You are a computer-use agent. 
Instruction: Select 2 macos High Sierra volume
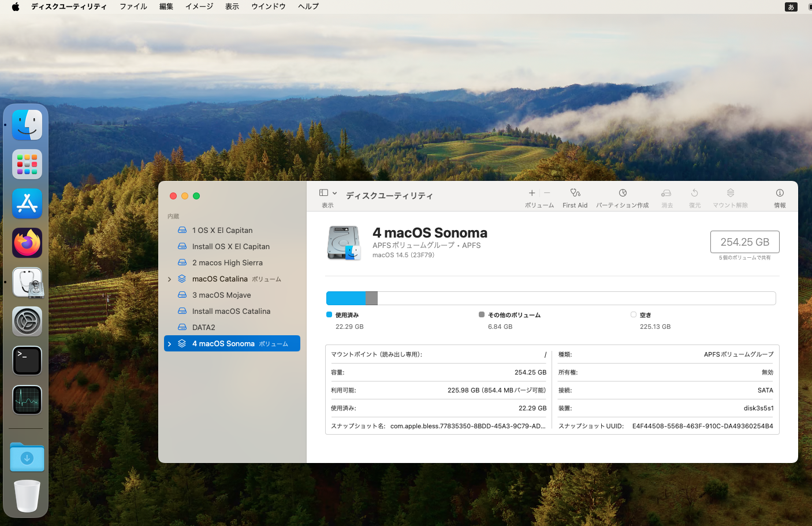point(232,262)
